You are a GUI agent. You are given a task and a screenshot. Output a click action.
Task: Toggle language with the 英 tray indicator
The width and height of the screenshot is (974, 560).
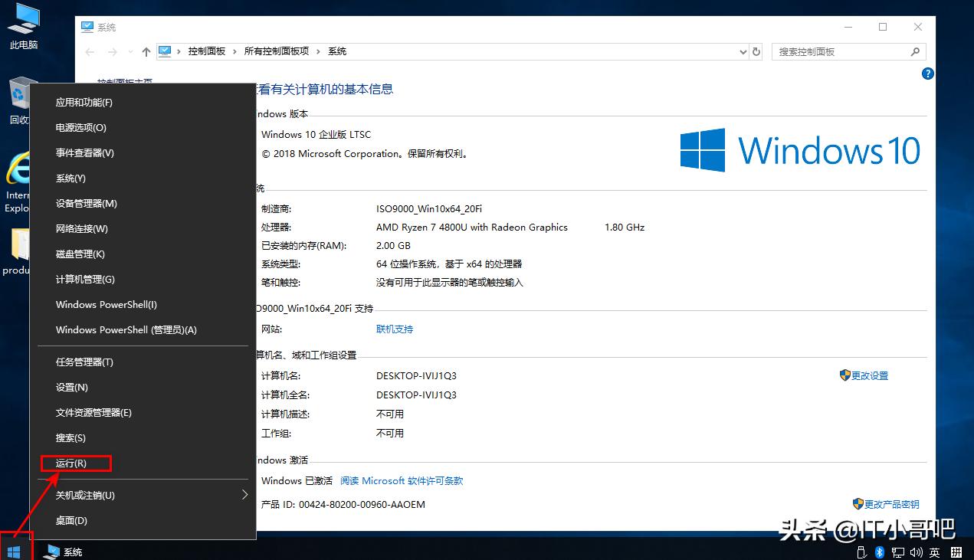935,552
